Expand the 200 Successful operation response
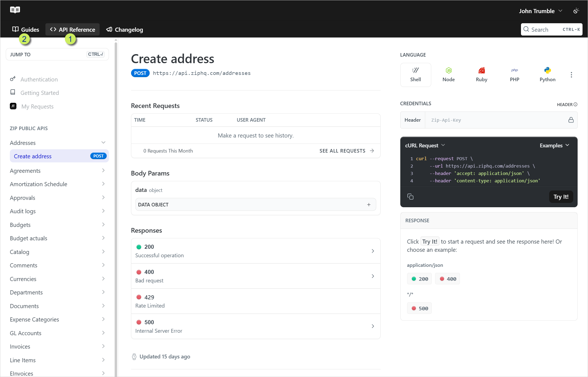Screen dimensions: 588x377 pyautogui.click(x=256, y=251)
